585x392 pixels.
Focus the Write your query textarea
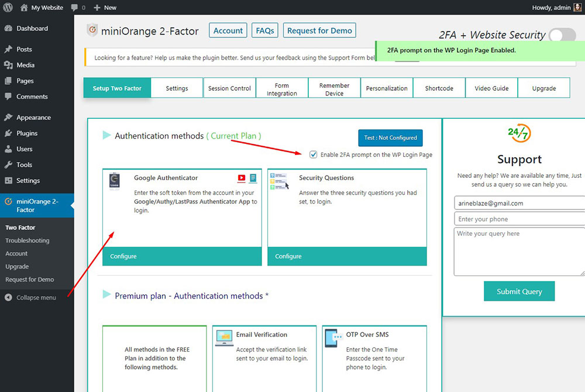click(x=519, y=252)
